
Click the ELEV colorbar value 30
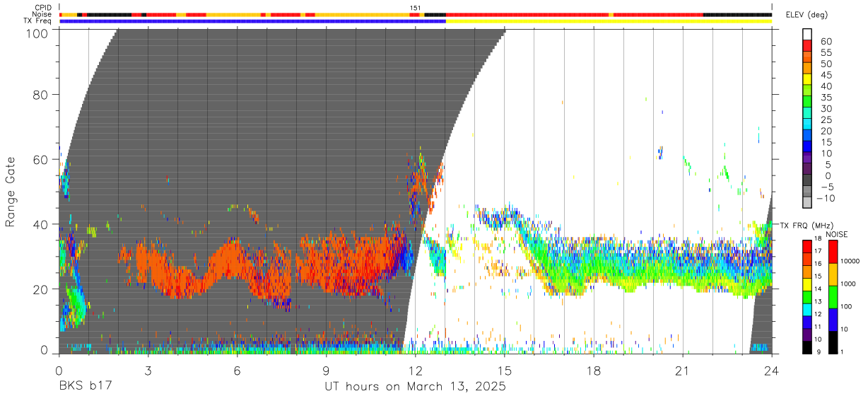826,108
